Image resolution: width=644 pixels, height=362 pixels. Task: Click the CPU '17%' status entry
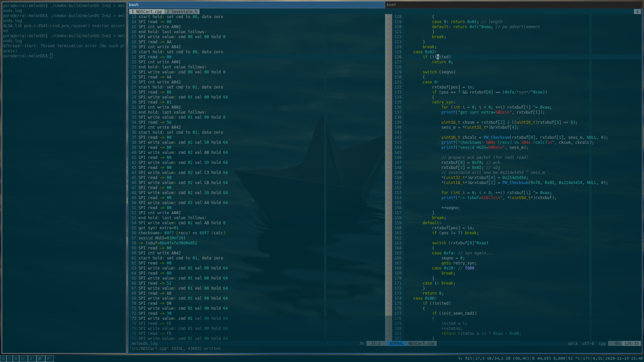(x=586, y=359)
